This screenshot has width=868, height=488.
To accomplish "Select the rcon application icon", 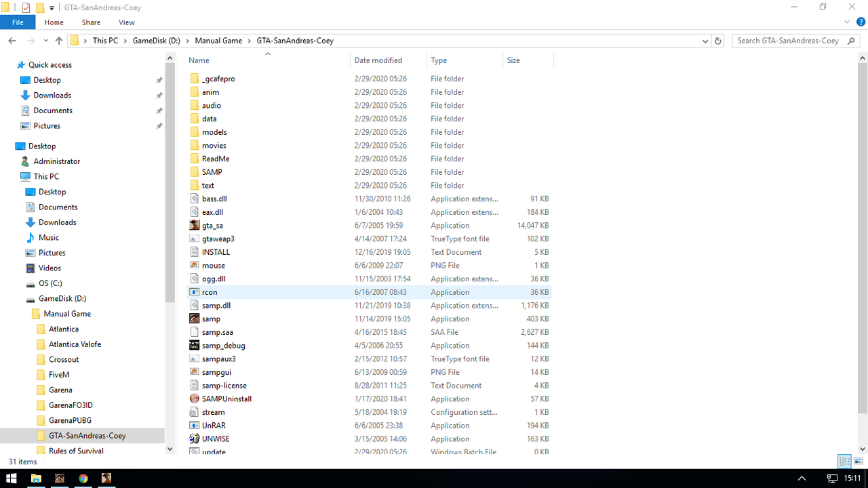I will [195, 292].
